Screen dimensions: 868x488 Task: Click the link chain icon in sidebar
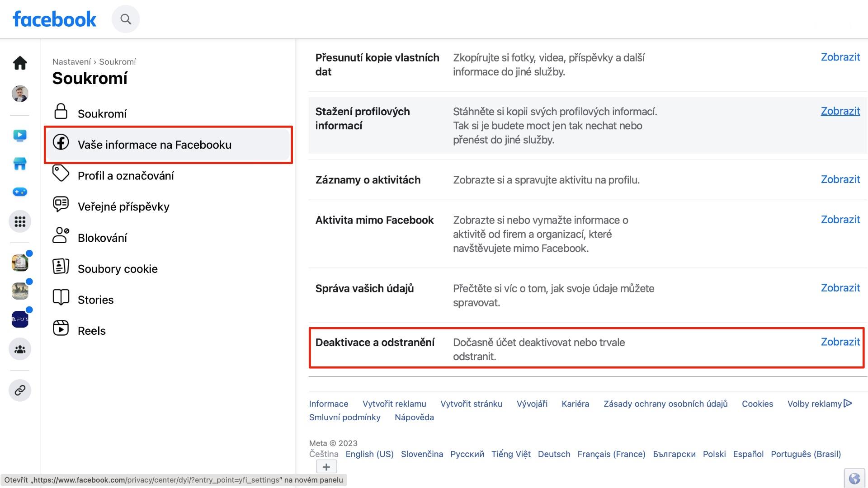(20, 390)
